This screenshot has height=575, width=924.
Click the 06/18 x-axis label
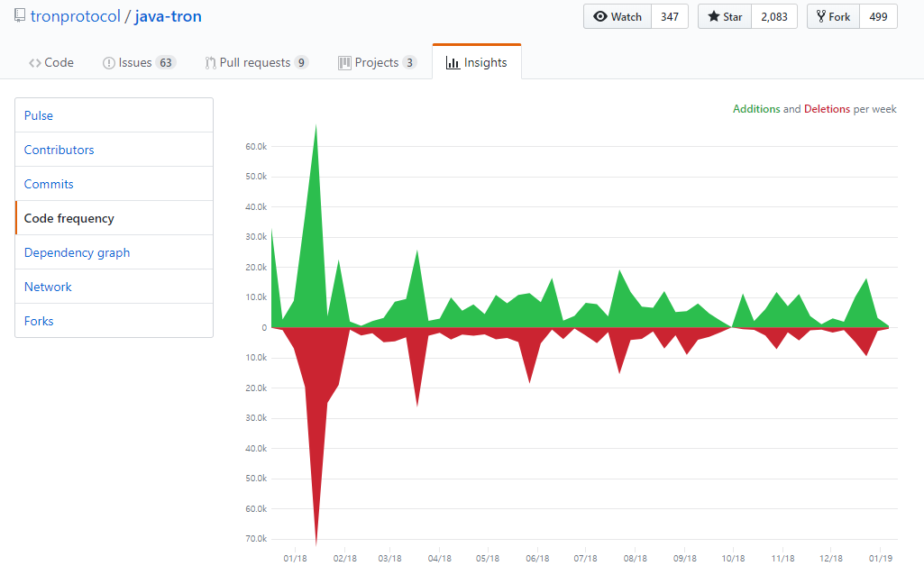click(537, 558)
